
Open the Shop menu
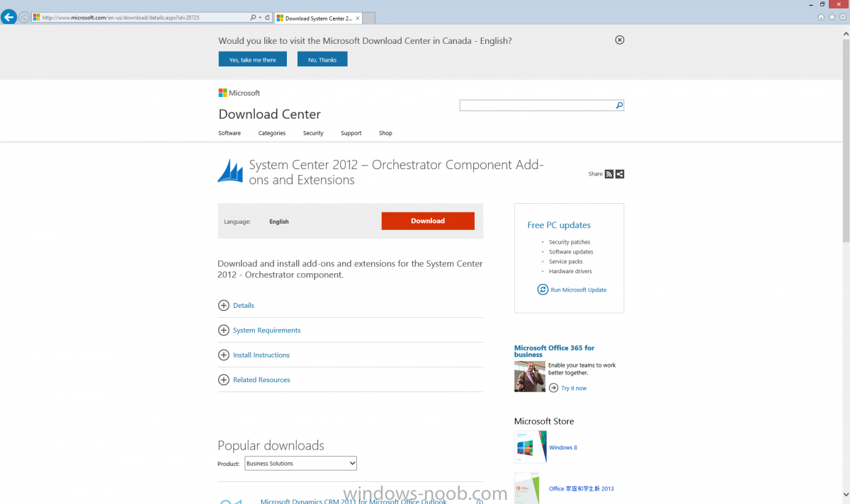tap(385, 133)
